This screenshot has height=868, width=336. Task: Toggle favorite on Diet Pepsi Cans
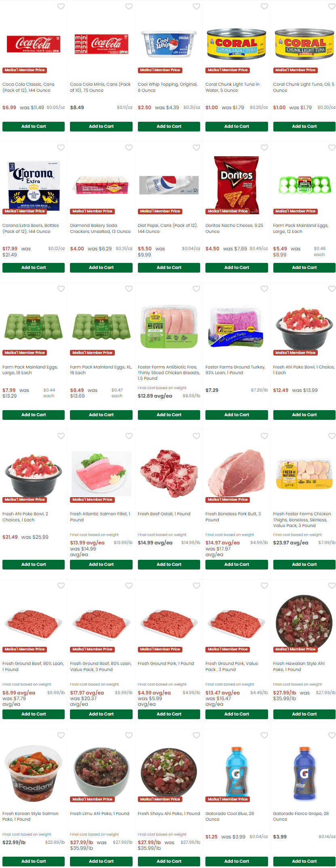pyautogui.click(x=197, y=148)
